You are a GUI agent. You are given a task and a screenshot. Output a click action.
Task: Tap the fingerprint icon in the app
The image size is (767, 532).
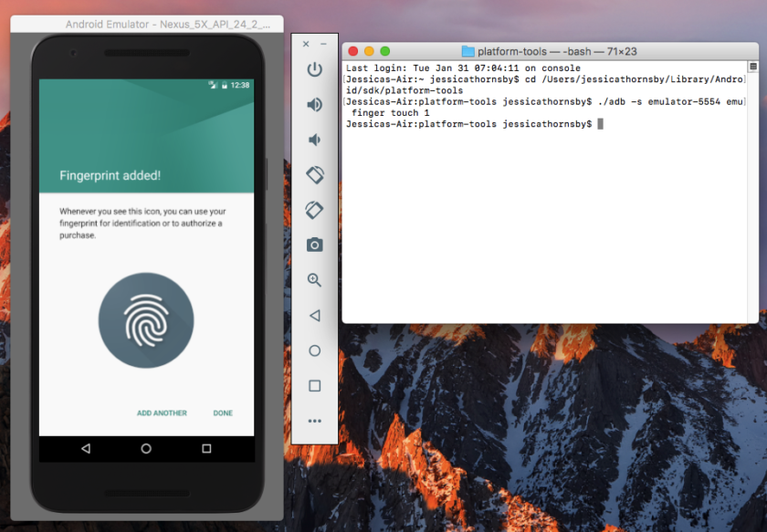point(146,321)
